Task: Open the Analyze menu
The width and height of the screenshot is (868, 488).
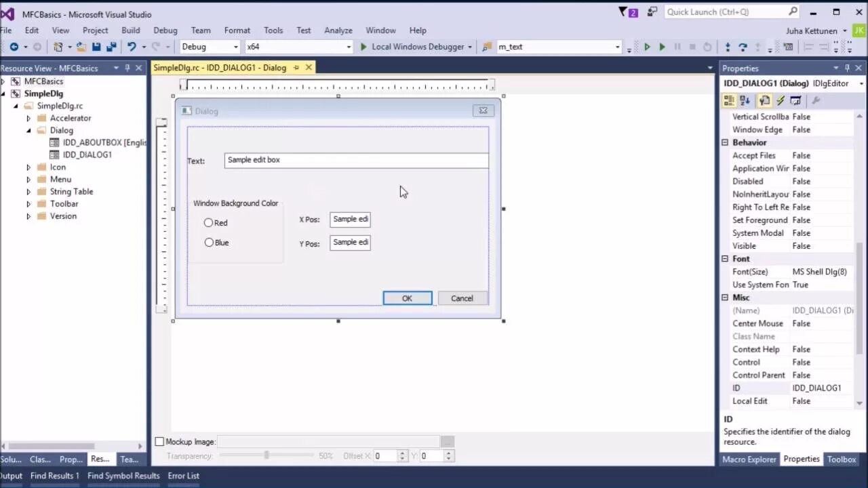Action: point(338,30)
